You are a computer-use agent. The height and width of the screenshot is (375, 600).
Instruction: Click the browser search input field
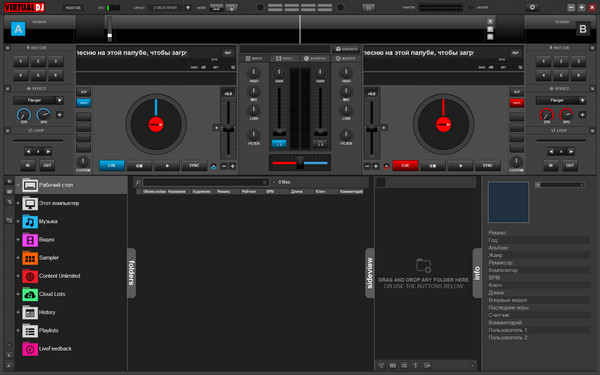pyautogui.click(x=205, y=183)
